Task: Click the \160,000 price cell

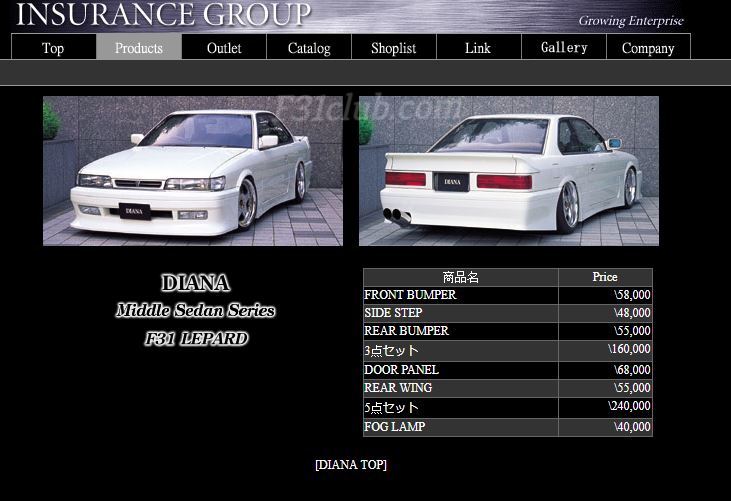Action: pos(605,351)
